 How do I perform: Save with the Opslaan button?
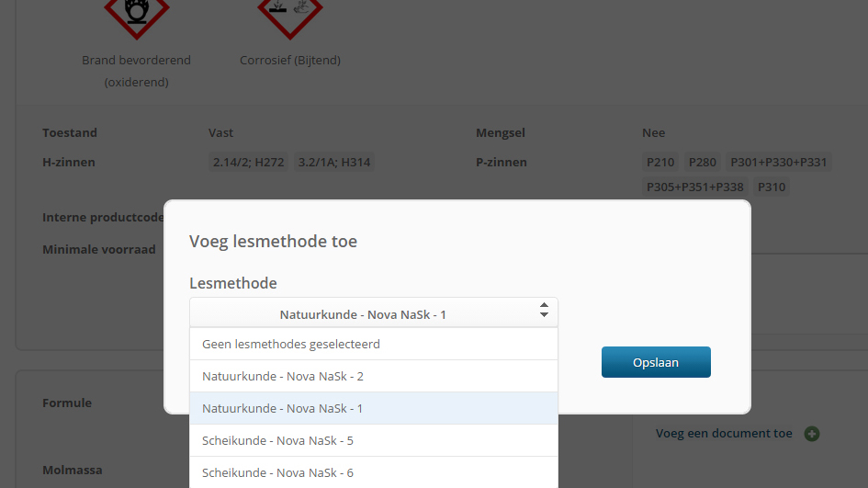656,362
